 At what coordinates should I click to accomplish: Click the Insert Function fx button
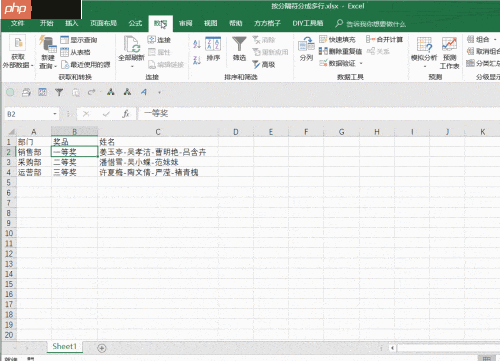(126, 114)
